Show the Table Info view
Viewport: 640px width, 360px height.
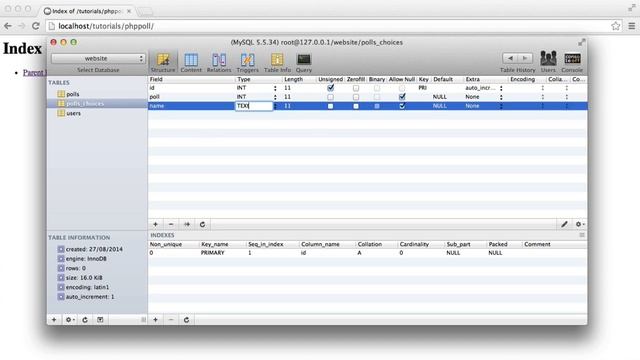(x=277, y=63)
